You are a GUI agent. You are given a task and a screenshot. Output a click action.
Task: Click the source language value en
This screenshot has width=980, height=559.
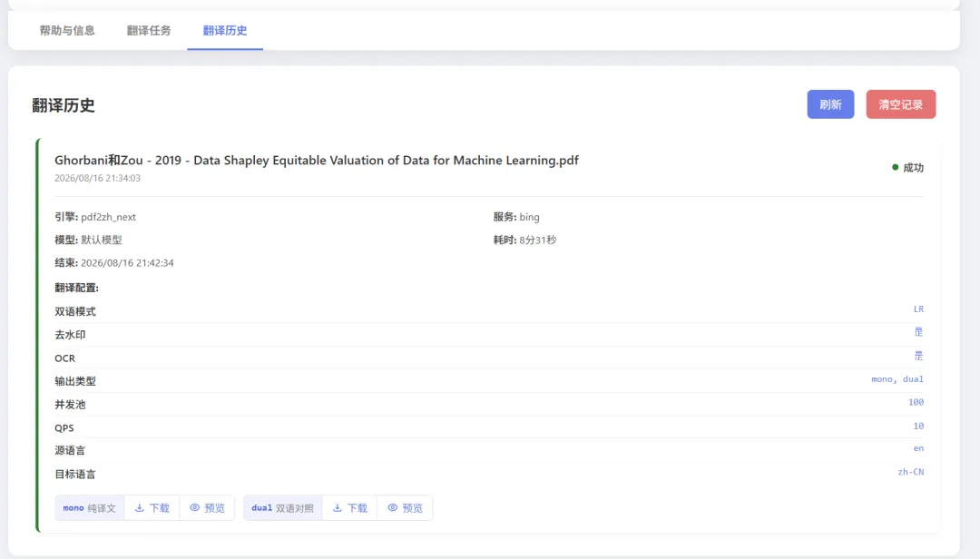pos(918,448)
